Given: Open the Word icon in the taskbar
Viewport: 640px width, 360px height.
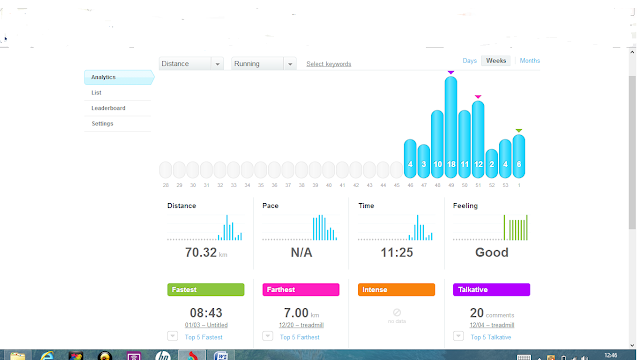Looking at the screenshot, I should click(x=222, y=356).
